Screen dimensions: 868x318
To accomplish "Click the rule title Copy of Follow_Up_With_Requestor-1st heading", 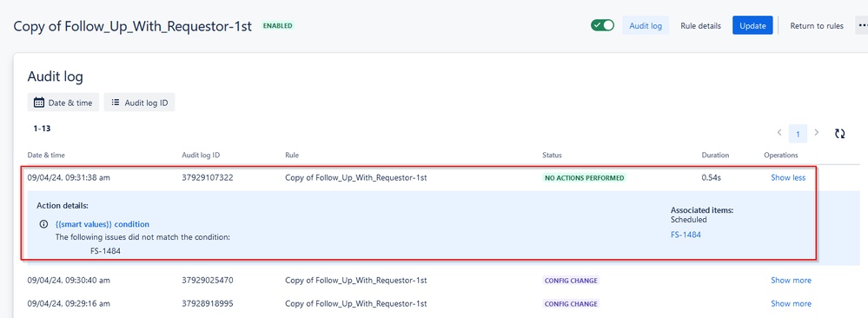I will 133,26.
